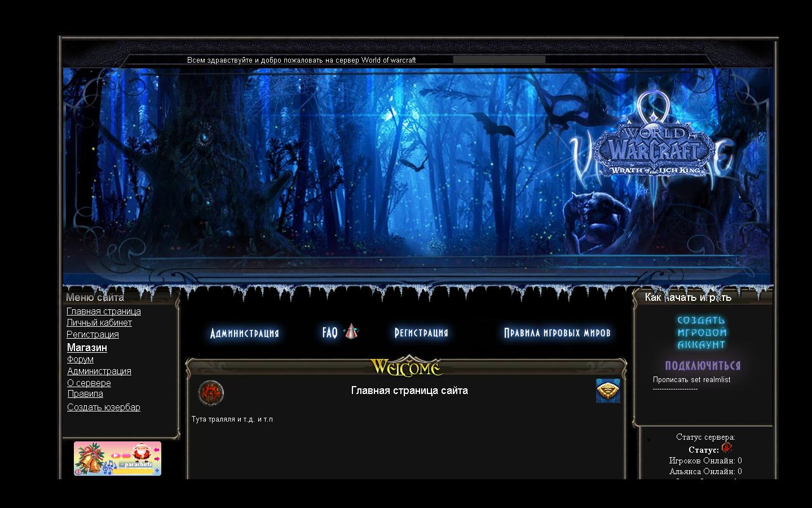Click the Подключиться button
812x508 pixels.
click(x=703, y=365)
